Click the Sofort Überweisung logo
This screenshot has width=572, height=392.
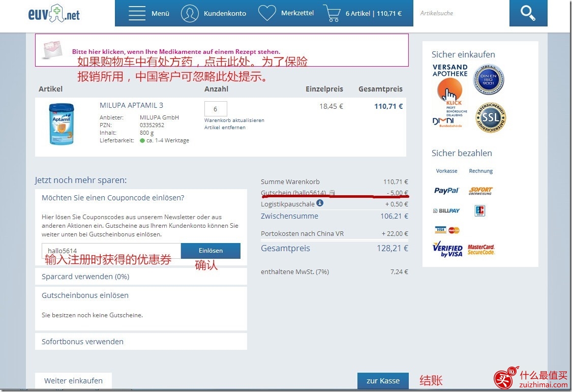click(x=481, y=191)
